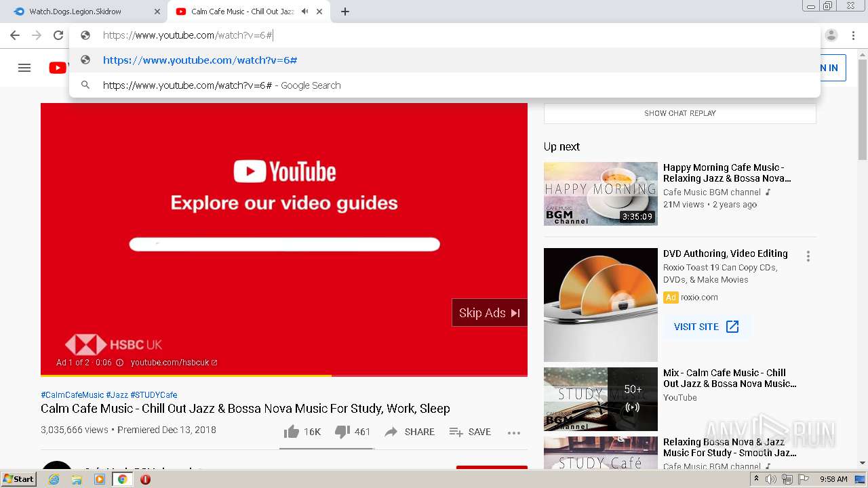Image resolution: width=868 pixels, height=488 pixels.
Task: Like the video with thumbs up icon
Action: pos(292,432)
